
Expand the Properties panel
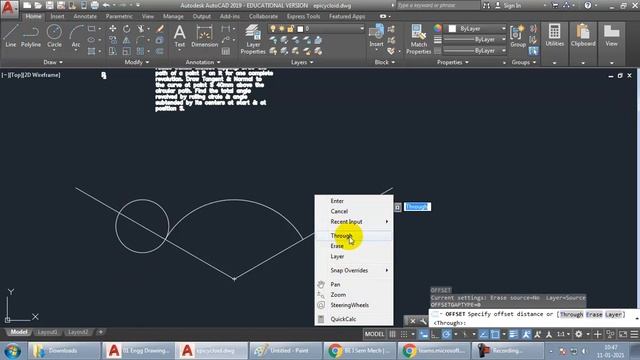(x=453, y=62)
